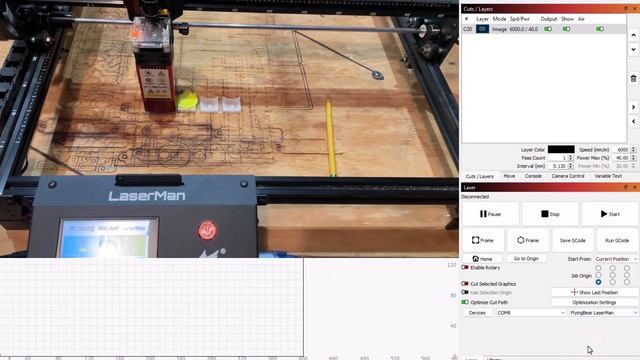Start the laser job

[610, 214]
